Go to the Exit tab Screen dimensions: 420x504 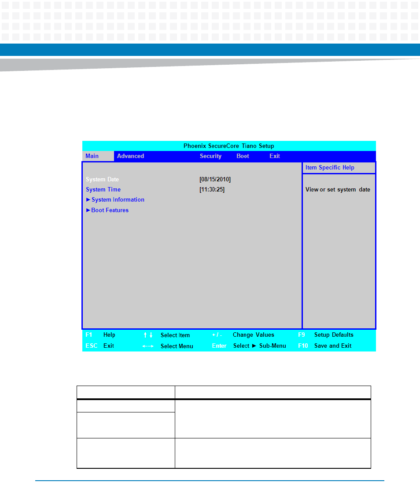275,156
